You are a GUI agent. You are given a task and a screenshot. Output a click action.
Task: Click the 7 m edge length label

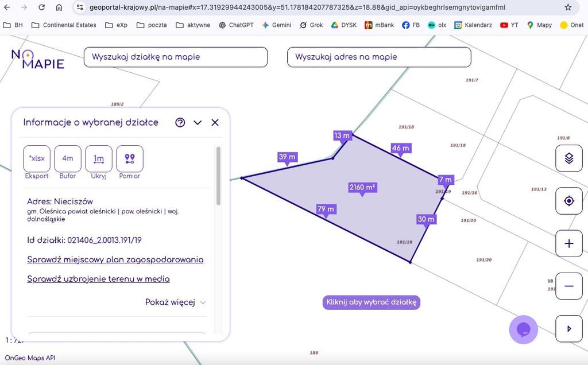click(x=446, y=180)
